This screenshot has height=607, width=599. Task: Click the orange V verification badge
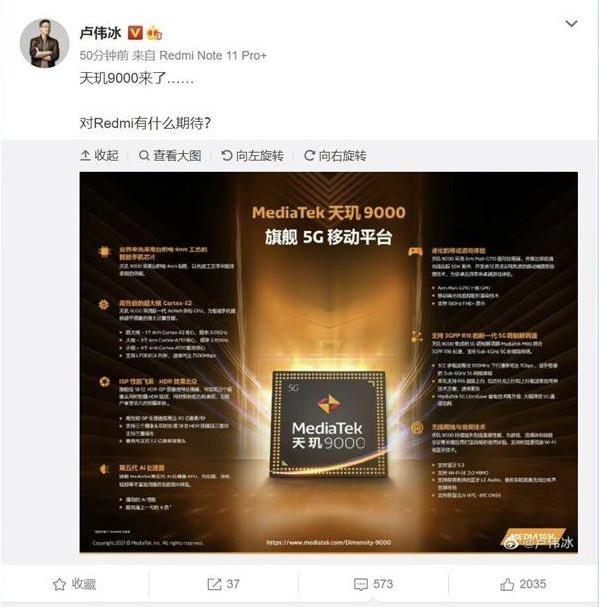coord(135,33)
